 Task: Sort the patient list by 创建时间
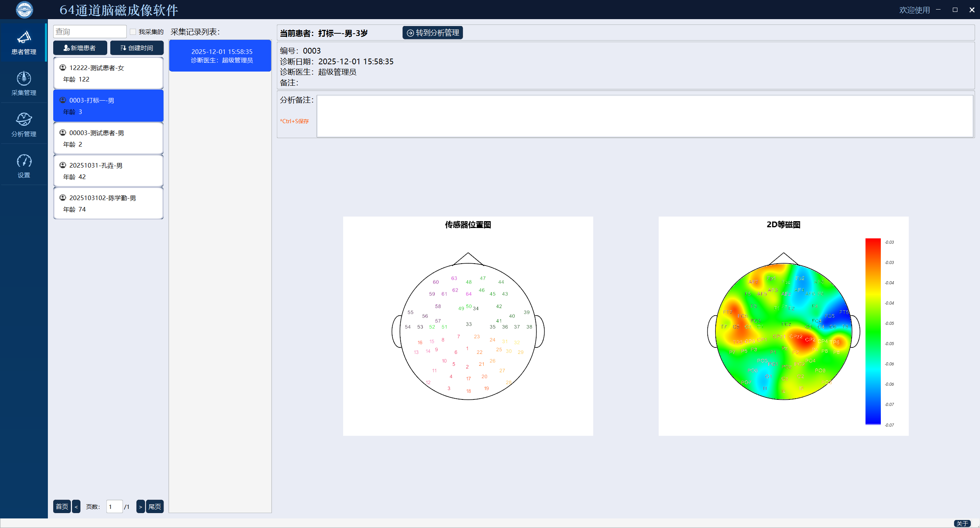[137, 48]
